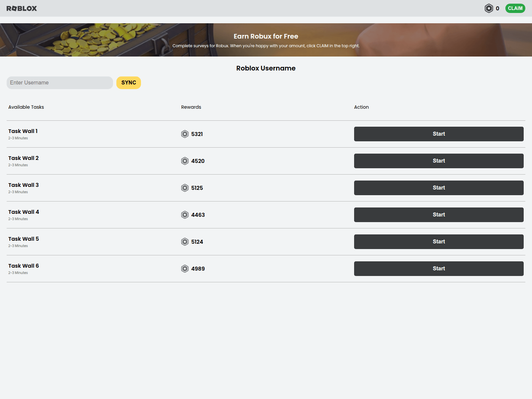Click the Task Wall 6 title
Viewport: 532px width, 399px height.
[24, 266]
